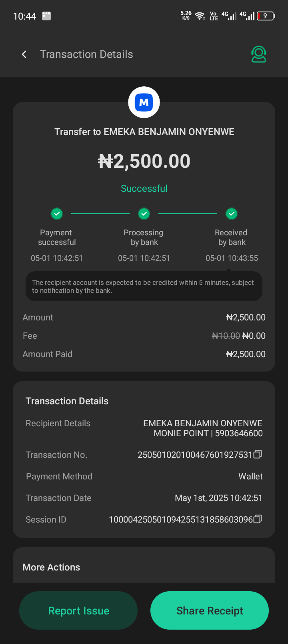
Task: Tap the battery indicator in status bar
Action: (x=266, y=16)
